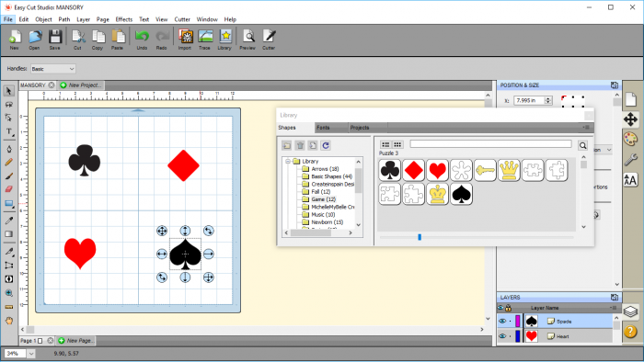This screenshot has height=362, width=644.
Task: Select the Eraser tool
Action: (x=8, y=189)
